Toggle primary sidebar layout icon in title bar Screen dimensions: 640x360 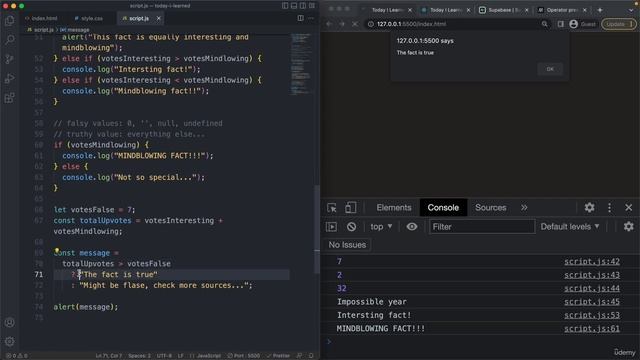click(285, 6)
